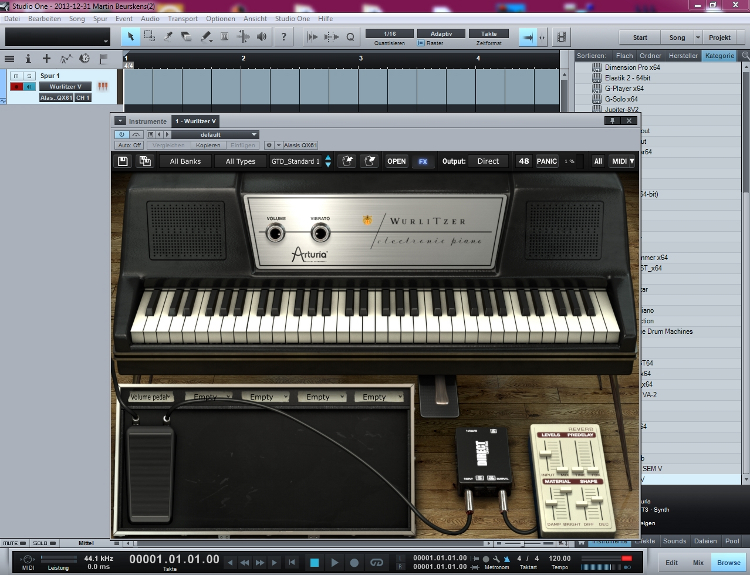Image resolution: width=750 pixels, height=575 pixels.
Task: Click the wrench metronome setup icon
Action: click(x=496, y=559)
